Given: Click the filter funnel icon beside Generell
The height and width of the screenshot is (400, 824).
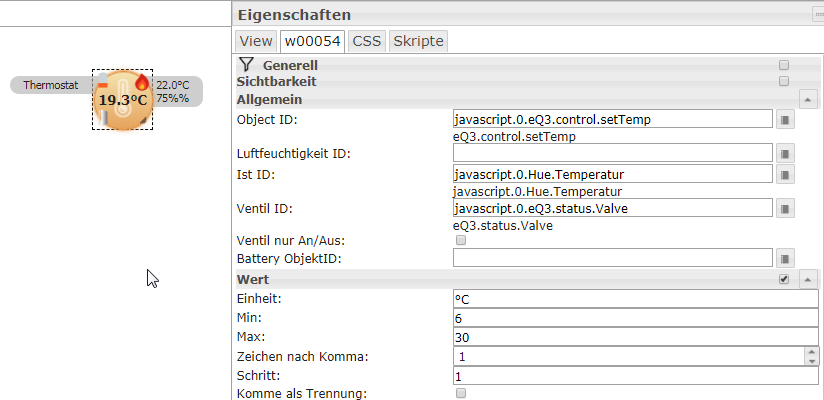Looking at the screenshot, I should [x=246, y=65].
